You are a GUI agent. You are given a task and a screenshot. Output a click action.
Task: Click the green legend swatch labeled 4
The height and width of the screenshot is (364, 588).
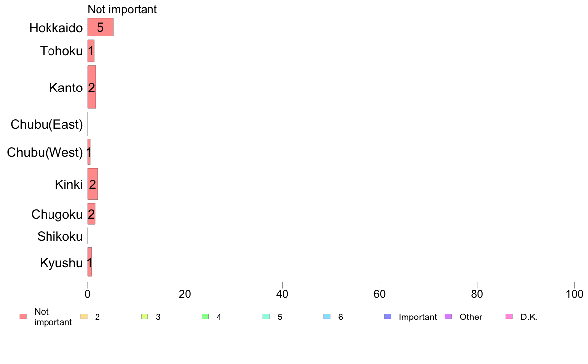205,317
